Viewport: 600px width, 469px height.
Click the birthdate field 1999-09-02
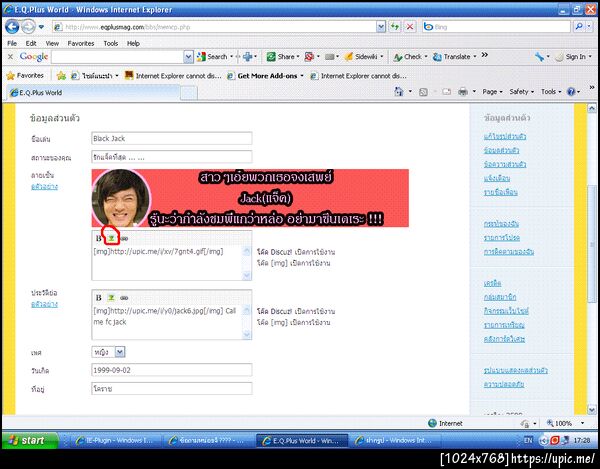pyautogui.click(x=172, y=370)
